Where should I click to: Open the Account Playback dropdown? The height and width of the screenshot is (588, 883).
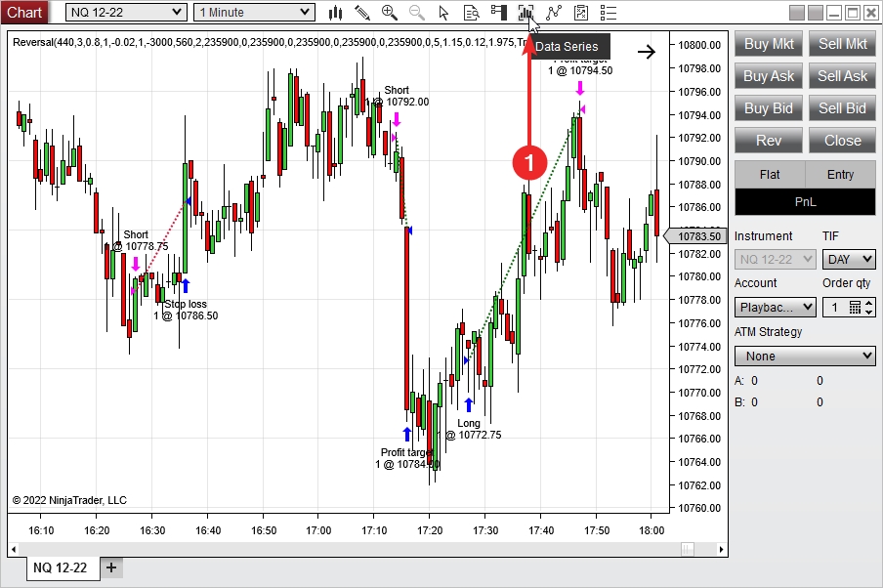(x=775, y=308)
